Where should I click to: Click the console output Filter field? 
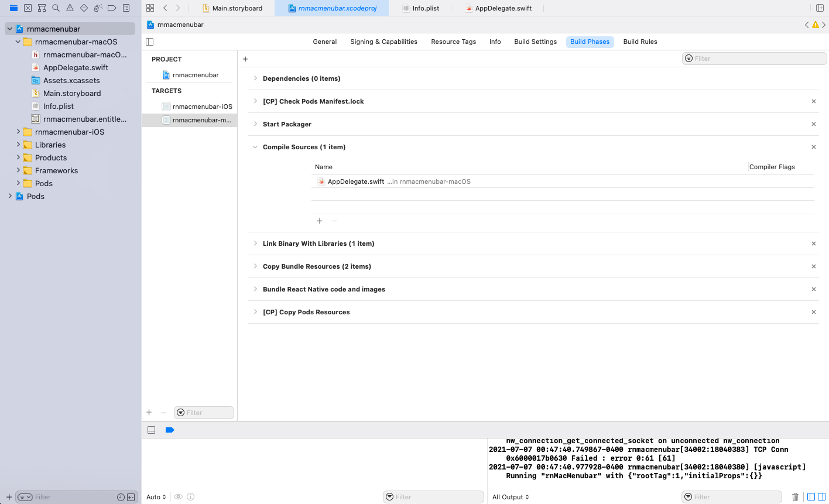click(x=732, y=497)
